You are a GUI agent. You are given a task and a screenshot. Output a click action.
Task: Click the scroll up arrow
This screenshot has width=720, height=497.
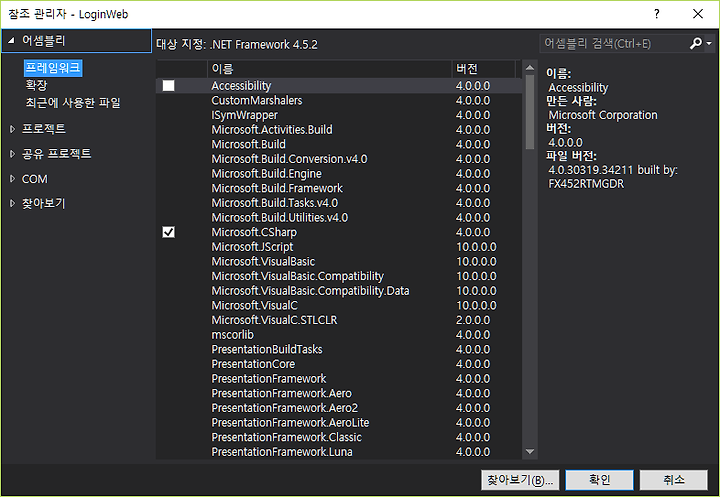pyautogui.click(x=529, y=68)
